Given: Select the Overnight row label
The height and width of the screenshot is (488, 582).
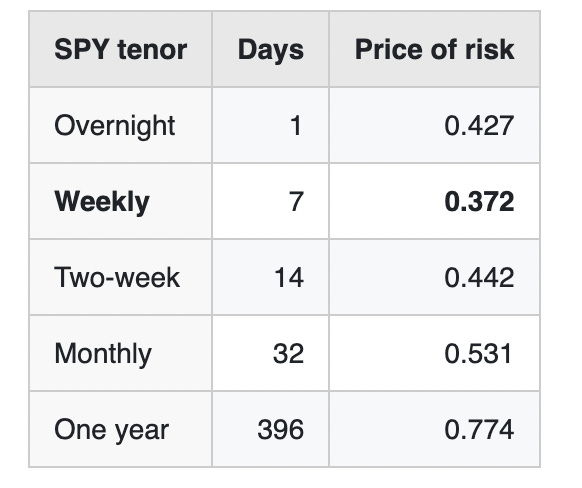Looking at the screenshot, I should 115,126.
